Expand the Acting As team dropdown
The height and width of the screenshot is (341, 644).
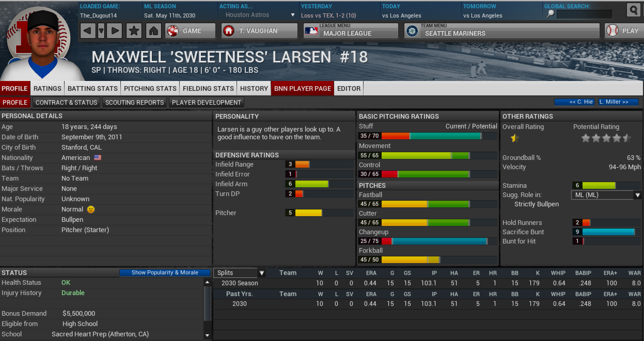[x=293, y=15]
